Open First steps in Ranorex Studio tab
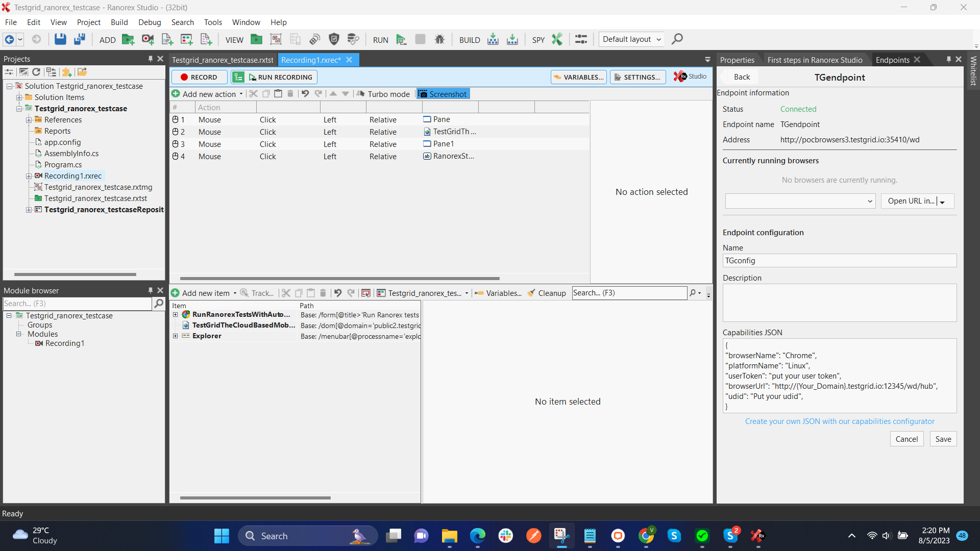 [x=815, y=60]
